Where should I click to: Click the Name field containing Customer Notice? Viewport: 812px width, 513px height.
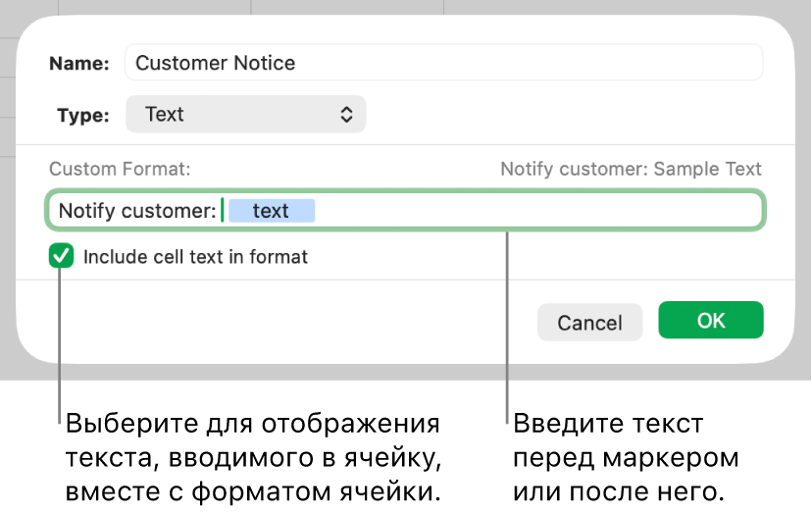point(443,63)
